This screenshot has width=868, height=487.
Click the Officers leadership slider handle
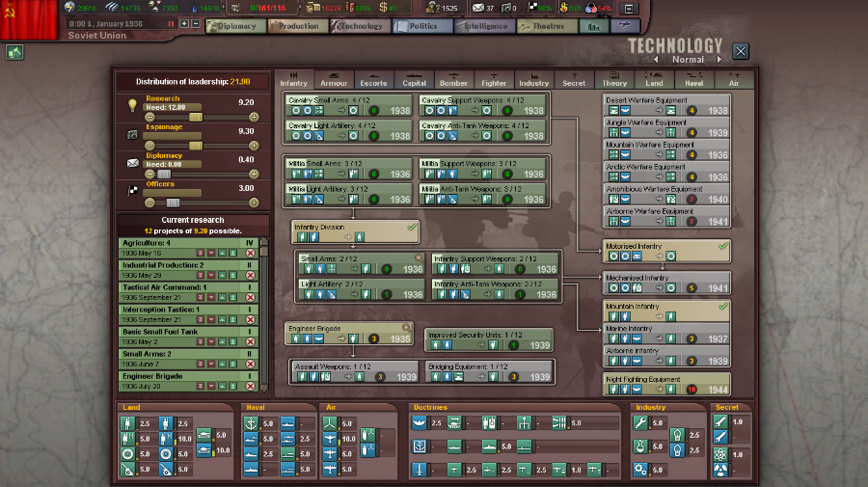pos(173,203)
